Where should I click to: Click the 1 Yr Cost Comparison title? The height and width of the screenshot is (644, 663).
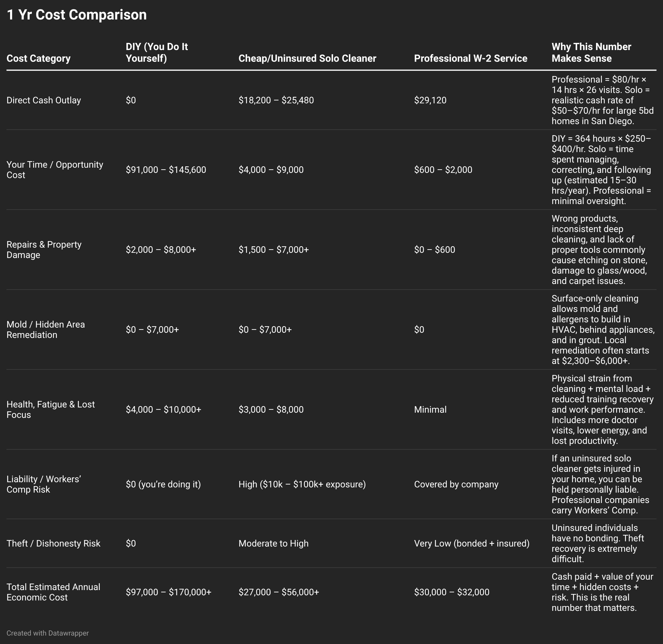(77, 15)
